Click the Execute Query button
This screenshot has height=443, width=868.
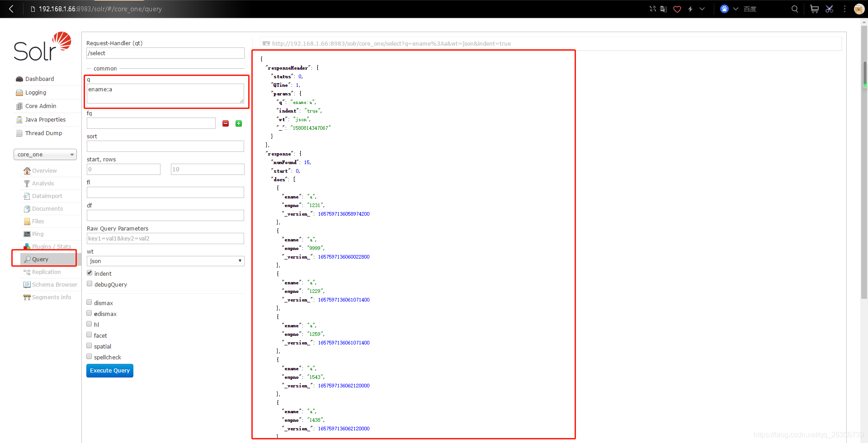tap(110, 371)
